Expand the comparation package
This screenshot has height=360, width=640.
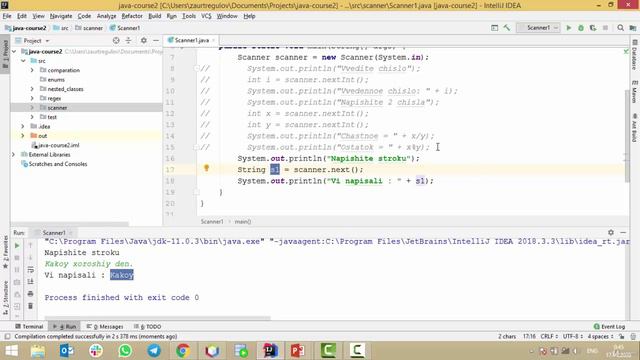click(x=32, y=70)
